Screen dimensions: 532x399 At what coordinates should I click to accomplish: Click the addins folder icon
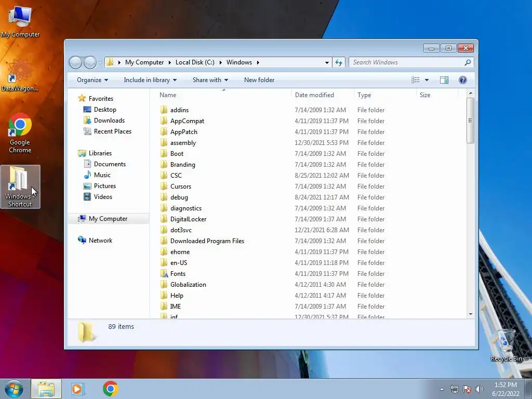coord(164,110)
